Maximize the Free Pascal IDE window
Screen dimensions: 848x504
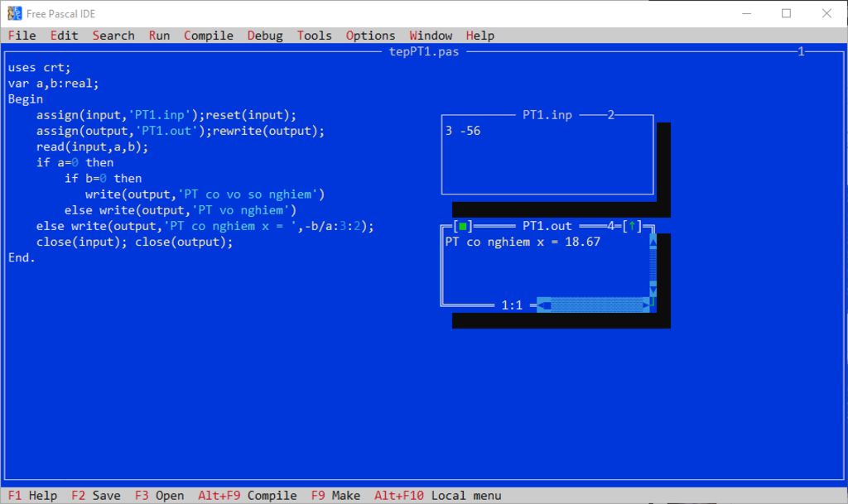pyautogui.click(x=787, y=13)
